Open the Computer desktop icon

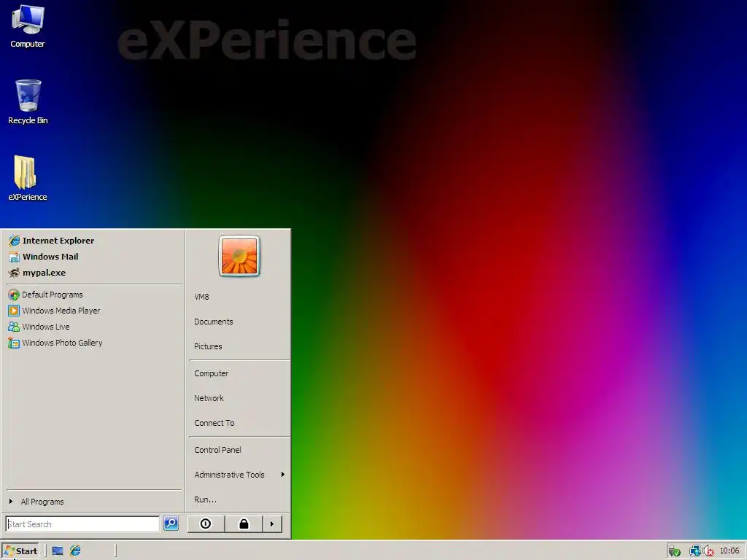point(27,26)
